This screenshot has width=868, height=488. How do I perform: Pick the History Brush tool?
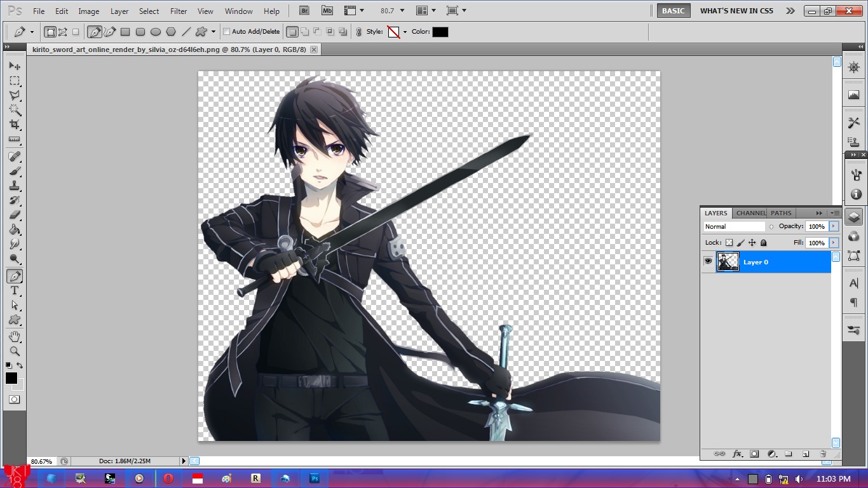tap(15, 200)
